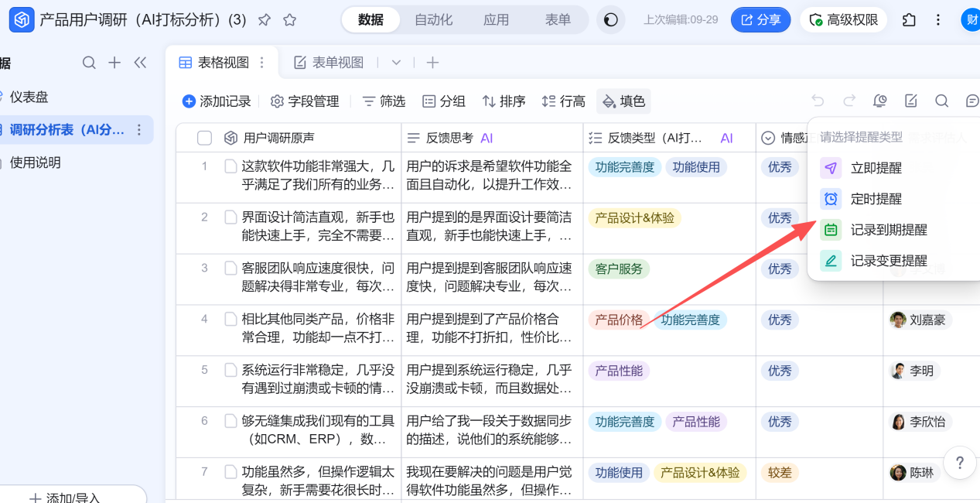Viewport: 980px width, 503px height.
Task: Open the reminder bell icon in toolbar
Action: tap(879, 101)
